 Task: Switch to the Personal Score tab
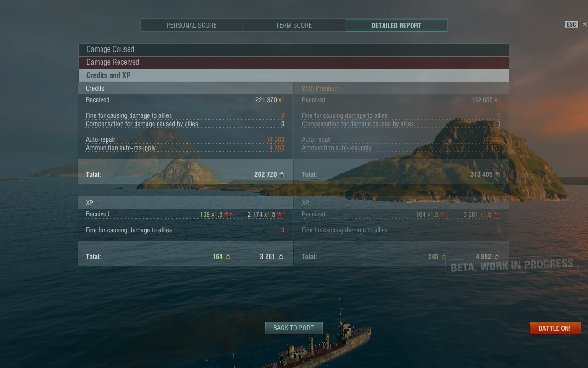(x=192, y=25)
